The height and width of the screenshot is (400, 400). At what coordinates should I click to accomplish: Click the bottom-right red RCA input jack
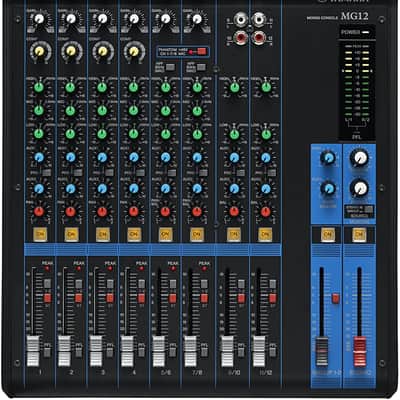point(258,37)
